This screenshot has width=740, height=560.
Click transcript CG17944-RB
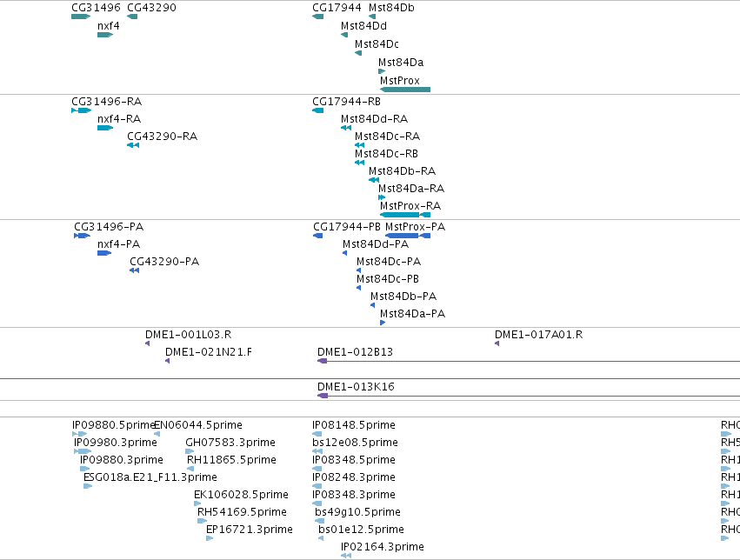pyautogui.click(x=346, y=102)
